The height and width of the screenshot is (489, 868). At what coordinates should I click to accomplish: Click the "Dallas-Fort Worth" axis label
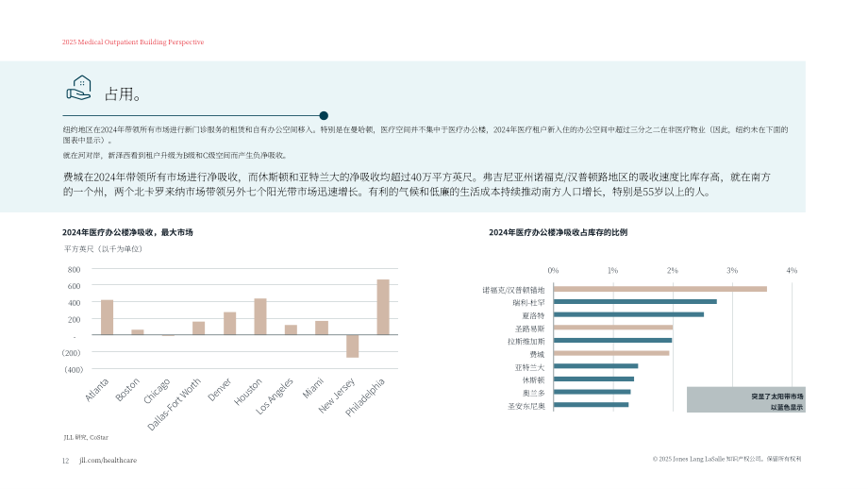174,405
